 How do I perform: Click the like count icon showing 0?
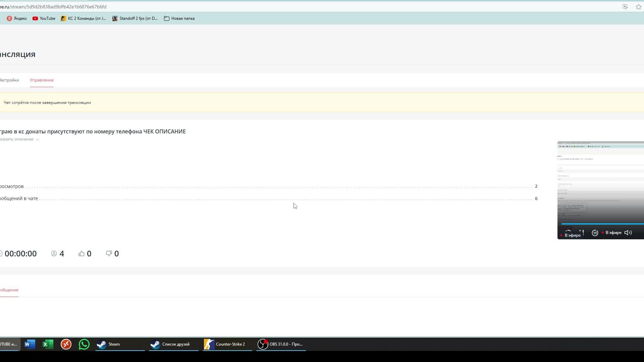(82, 253)
